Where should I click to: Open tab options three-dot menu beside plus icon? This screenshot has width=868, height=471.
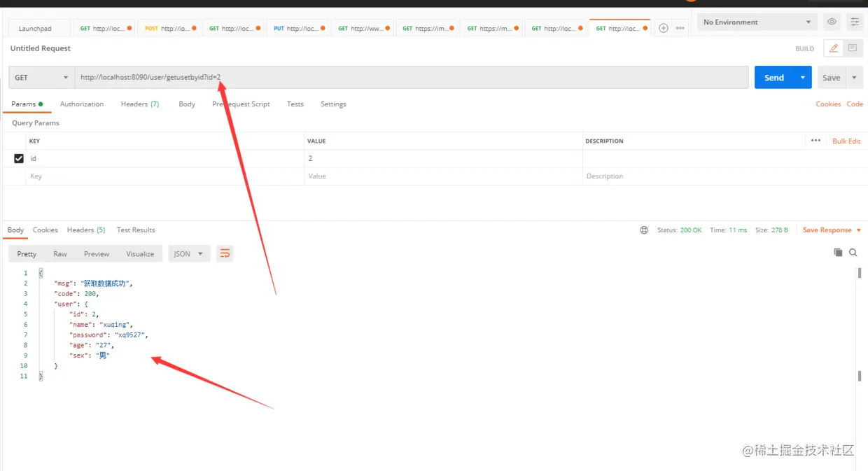click(680, 28)
